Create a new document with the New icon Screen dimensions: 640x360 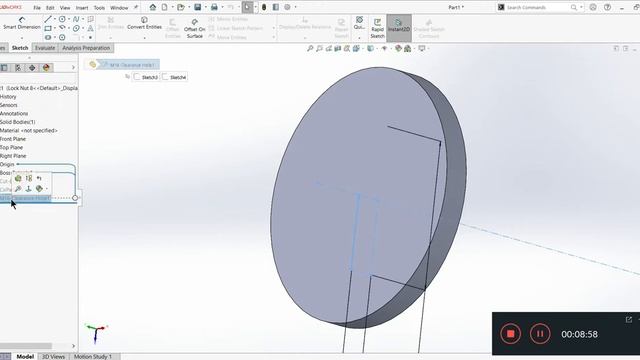pos(164,7)
